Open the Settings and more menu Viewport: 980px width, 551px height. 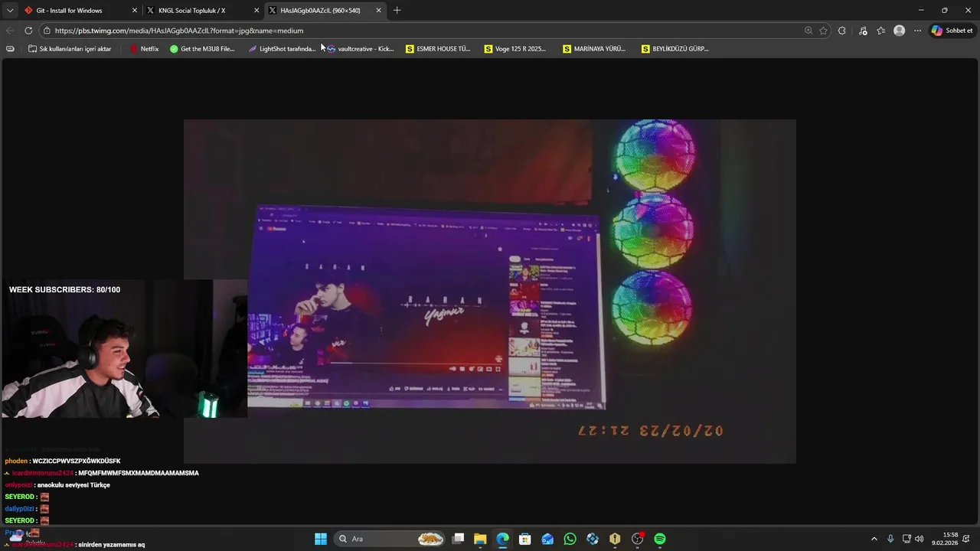[917, 31]
